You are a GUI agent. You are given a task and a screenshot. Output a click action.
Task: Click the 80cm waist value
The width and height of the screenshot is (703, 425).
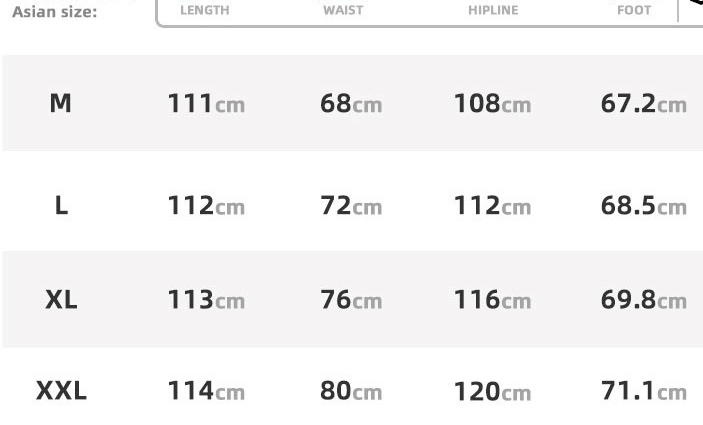351,391
